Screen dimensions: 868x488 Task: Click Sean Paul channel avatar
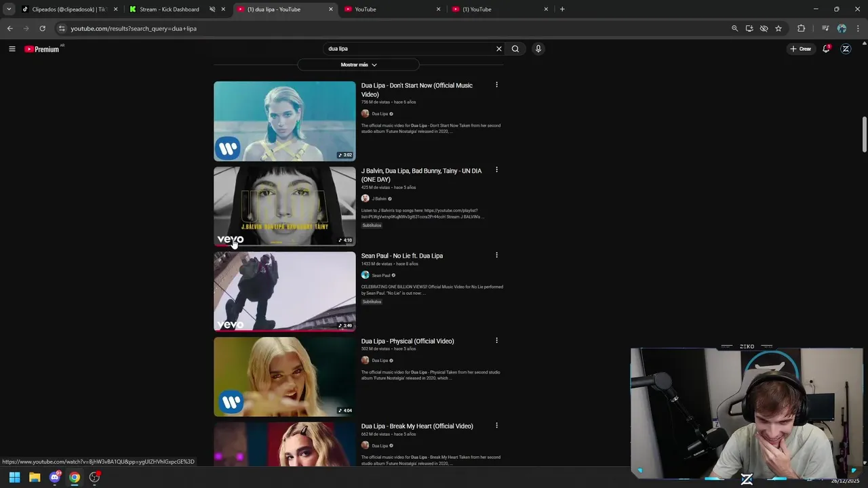coord(365,275)
